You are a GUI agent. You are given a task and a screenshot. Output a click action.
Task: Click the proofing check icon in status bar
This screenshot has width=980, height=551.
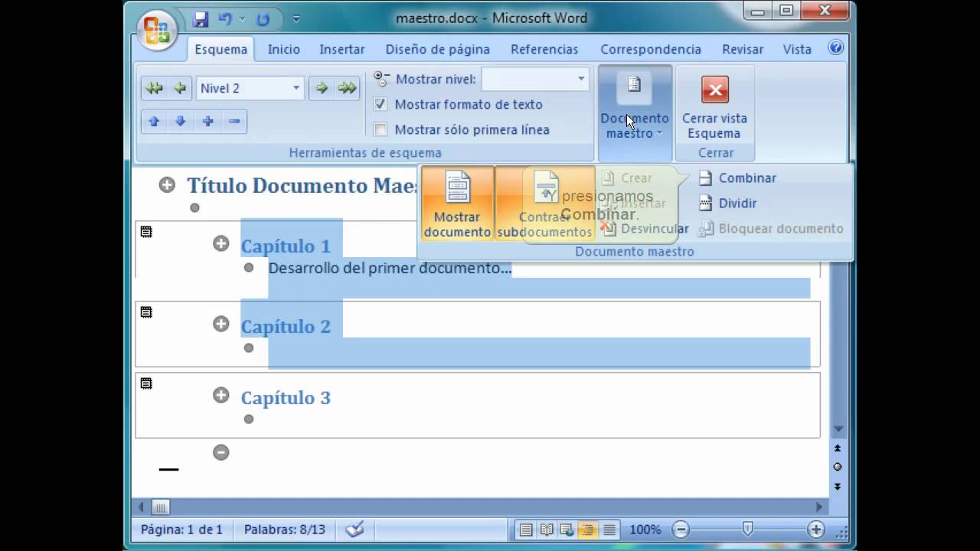(x=354, y=529)
